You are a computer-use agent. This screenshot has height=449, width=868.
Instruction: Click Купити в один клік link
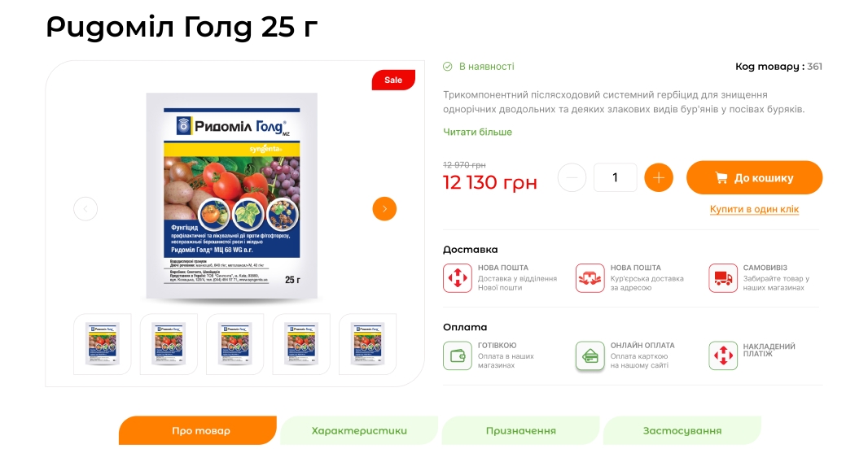click(754, 209)
